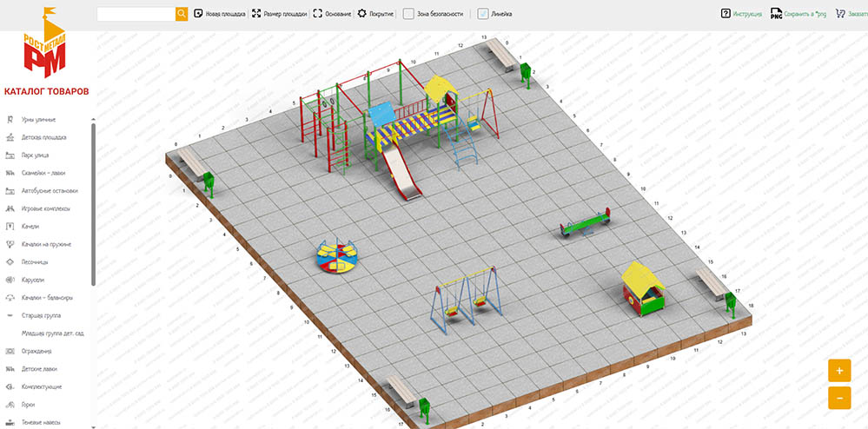Viewport: 868px width, 429px height.
Task: Enable the Зона безопасности checkbox
Action: click(408, 14)
